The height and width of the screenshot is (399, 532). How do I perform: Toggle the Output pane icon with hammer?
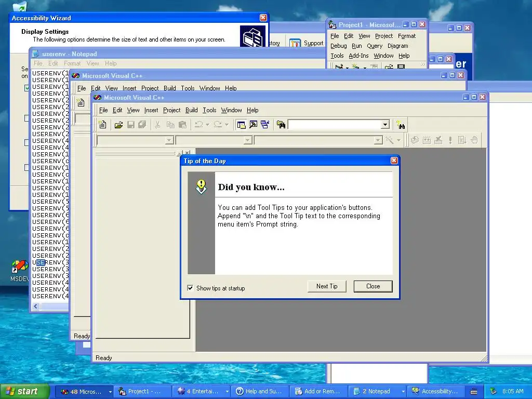[x=253, y=125]
